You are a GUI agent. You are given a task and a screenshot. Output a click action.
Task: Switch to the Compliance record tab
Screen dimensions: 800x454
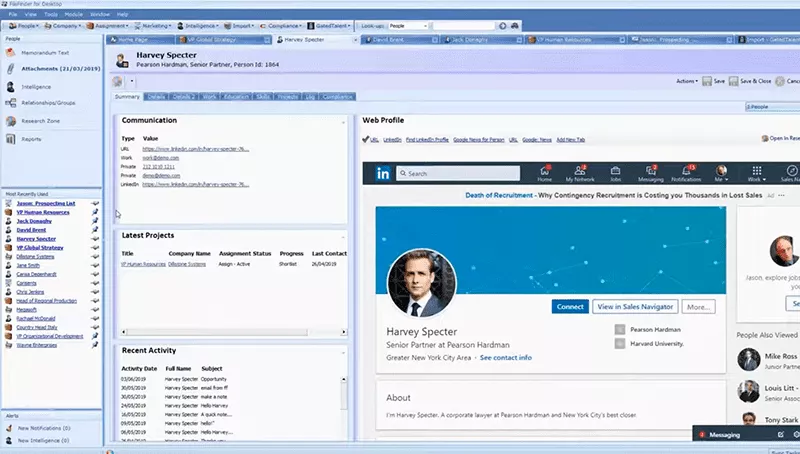[337, 96]
